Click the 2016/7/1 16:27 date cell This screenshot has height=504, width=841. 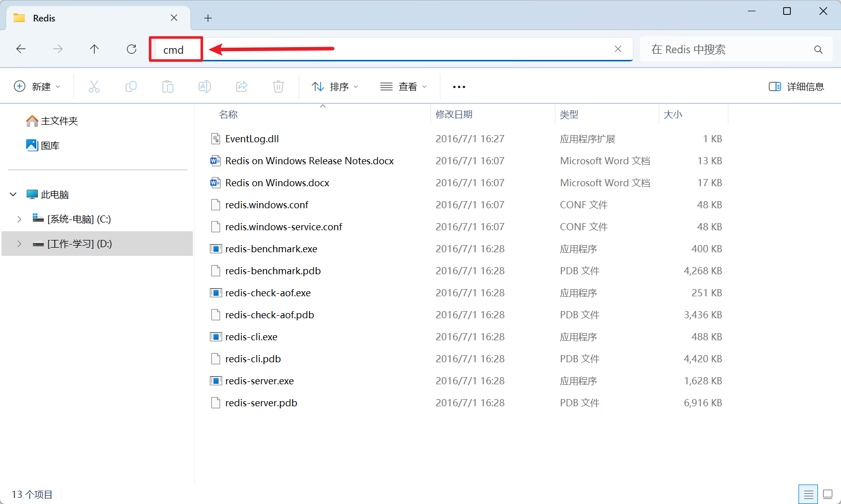click(x=470, y=139)
